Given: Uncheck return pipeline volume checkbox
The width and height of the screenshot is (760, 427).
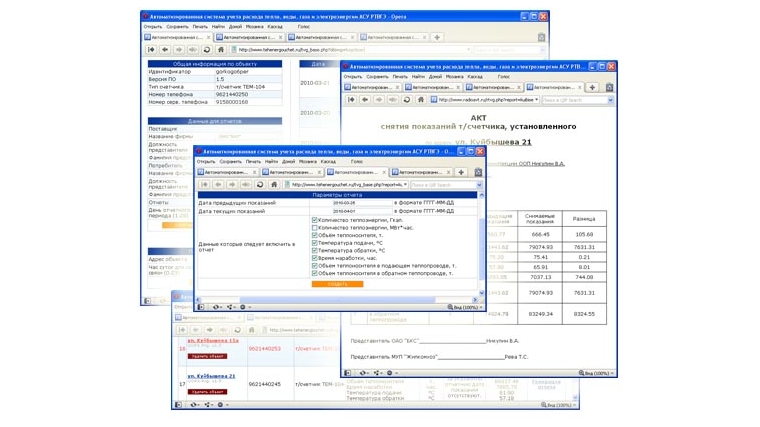Looking at the screenshot, I should tap(315, 273).
